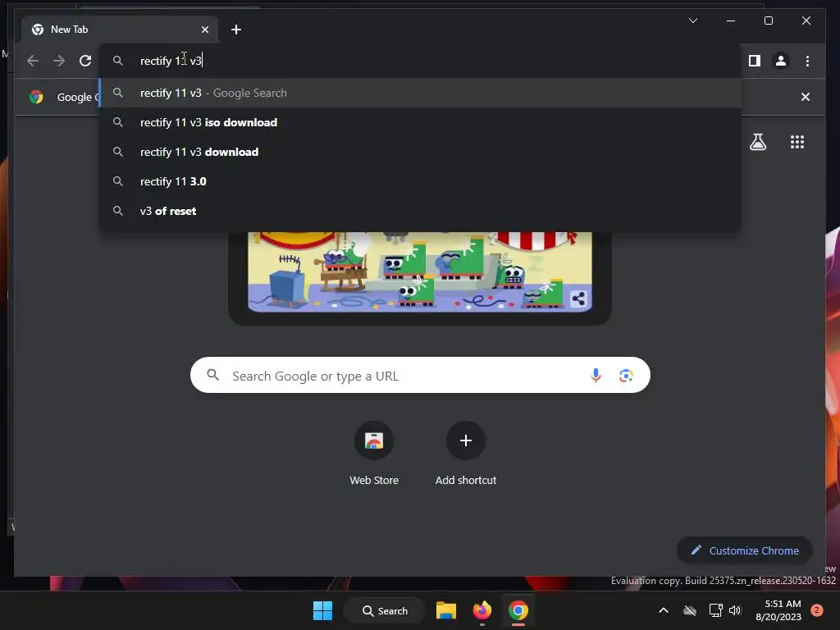
Task: Open File Explorer from the taskbar
Action: pyautogui.click(x=445, y=610)
